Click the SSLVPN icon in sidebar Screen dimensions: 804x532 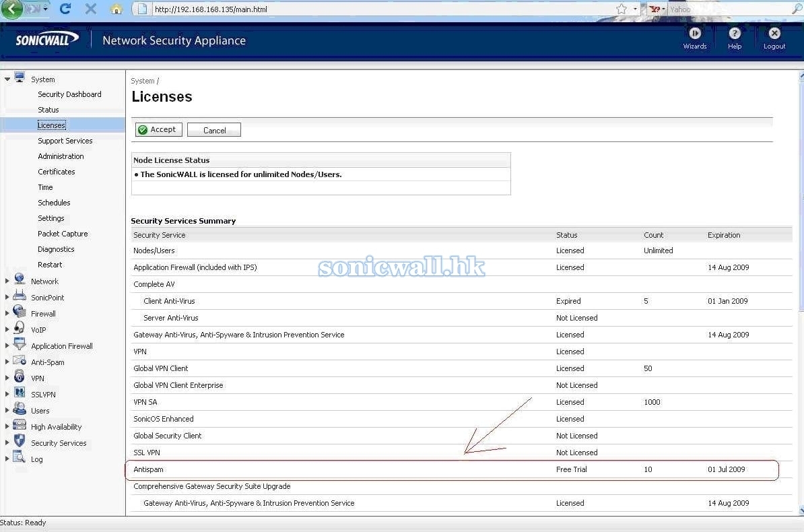point(20,393)
